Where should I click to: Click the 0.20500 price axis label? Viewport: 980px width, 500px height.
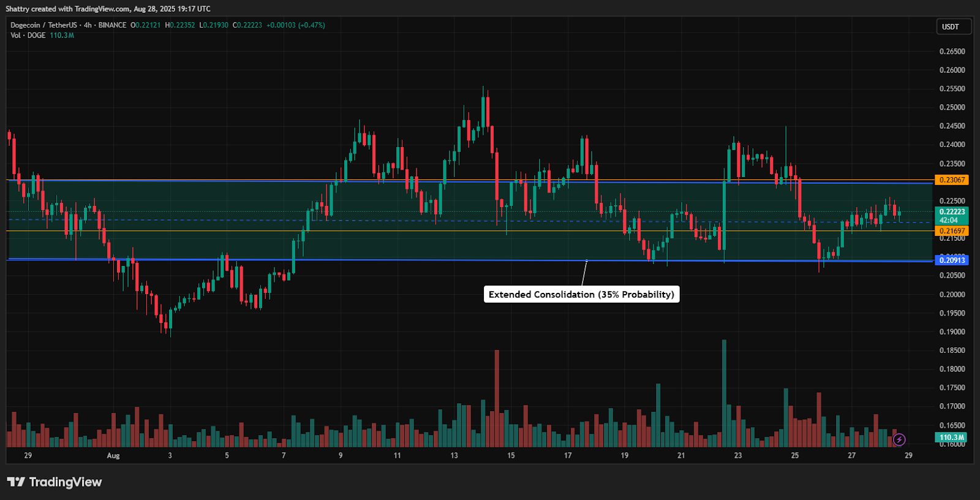coord(952,276)
